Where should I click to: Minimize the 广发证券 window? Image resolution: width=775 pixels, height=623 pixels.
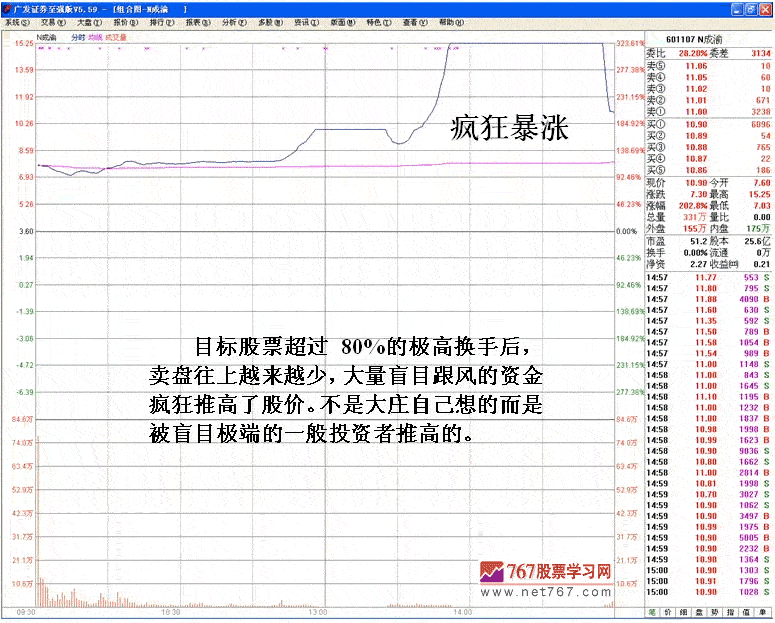(737, 7)
